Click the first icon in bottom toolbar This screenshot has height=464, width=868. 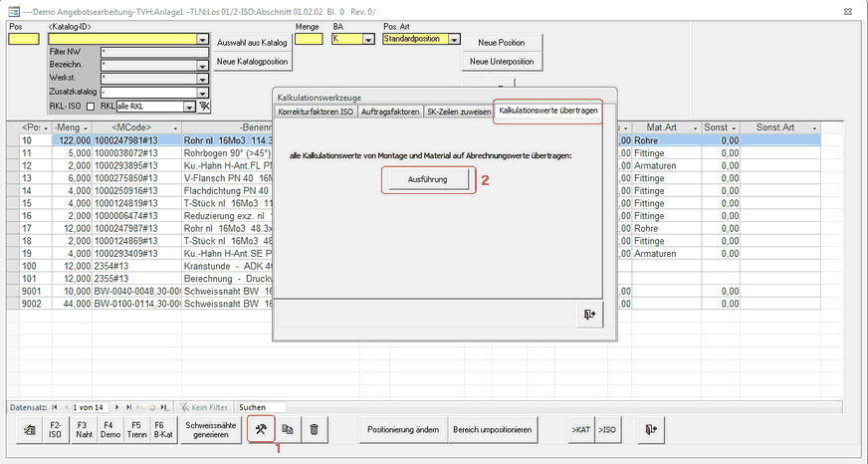point(27,428)
